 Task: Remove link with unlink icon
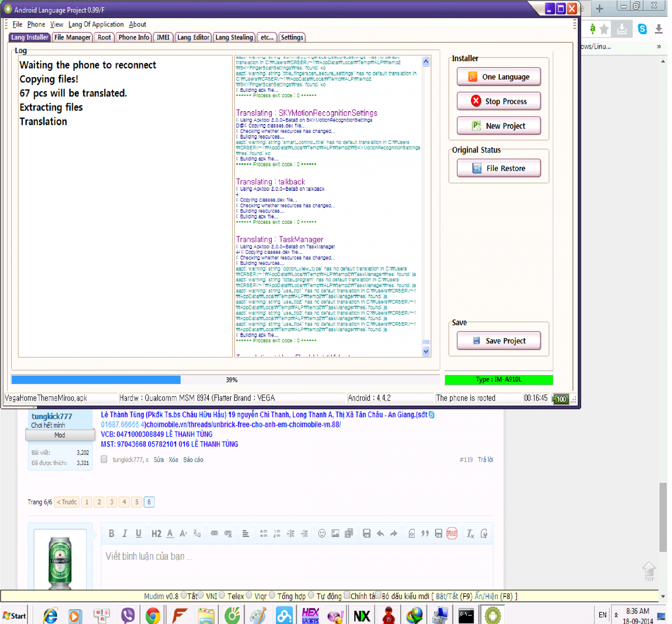[228, 533]
